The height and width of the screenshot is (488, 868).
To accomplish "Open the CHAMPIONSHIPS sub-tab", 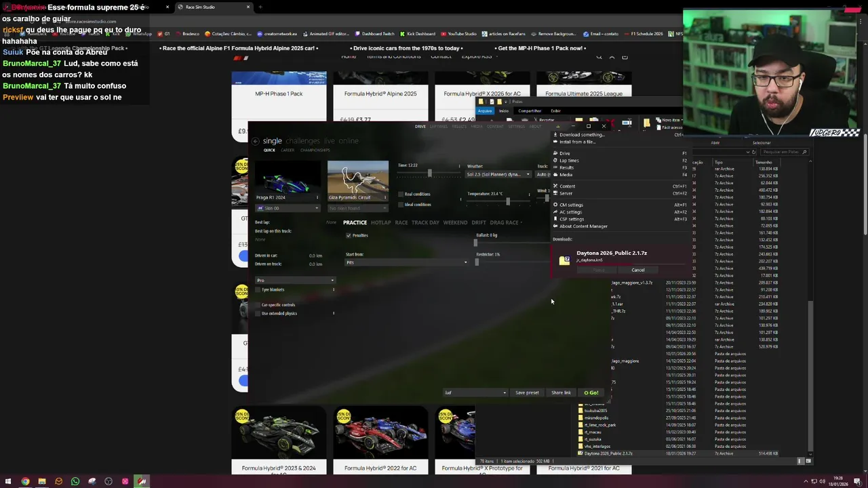I will [315, 150].
